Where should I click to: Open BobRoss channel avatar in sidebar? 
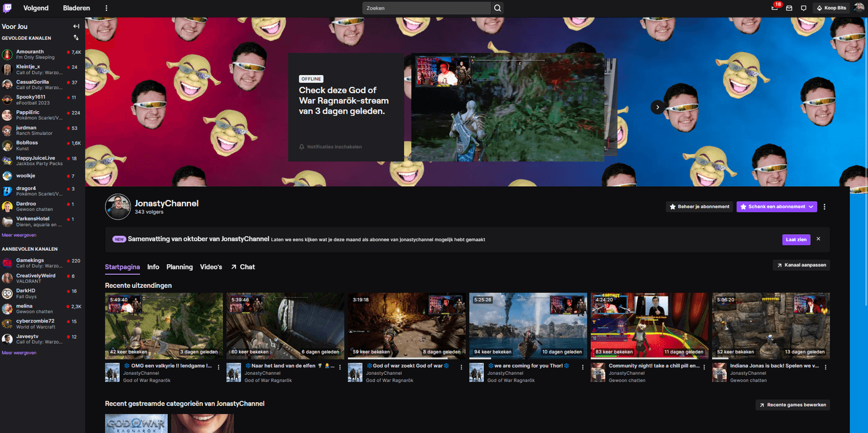click(x=8, y=146)
